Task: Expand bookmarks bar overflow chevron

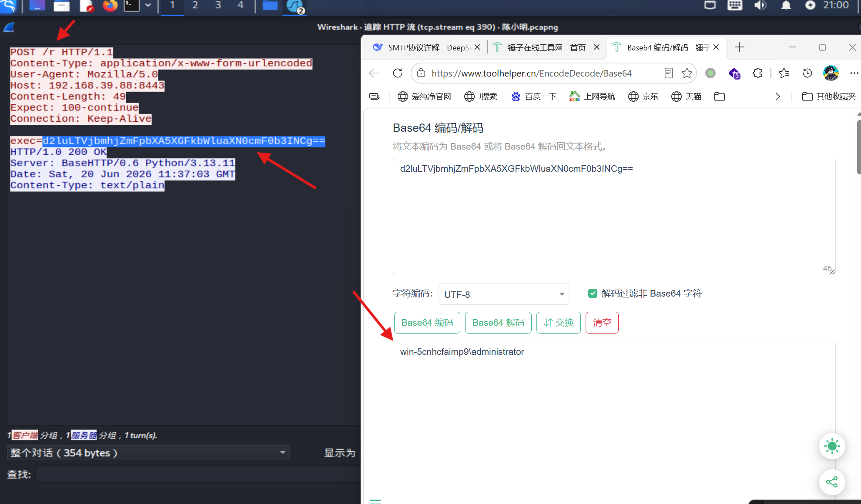Action: [778, 97]
